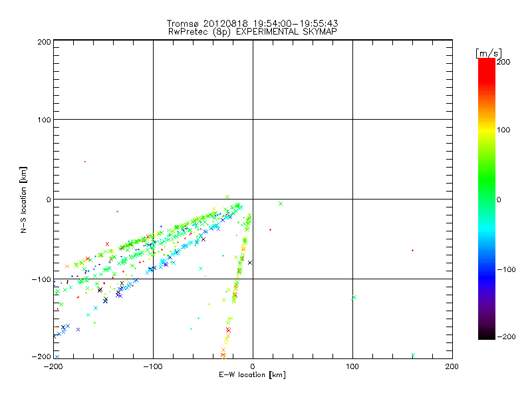532x399 pixels.
Task: Click the black -200 m/s colorbar bottom
Action: (487, 335)
